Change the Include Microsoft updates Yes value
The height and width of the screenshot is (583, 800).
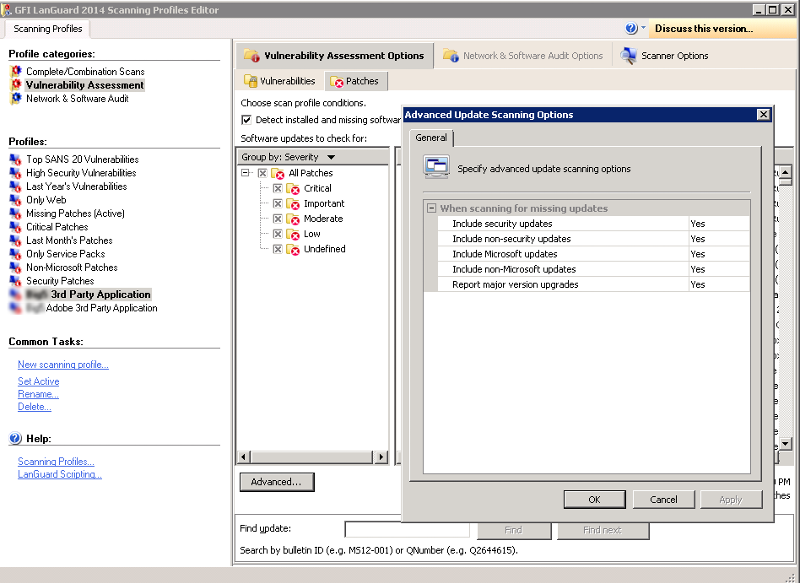719,254
